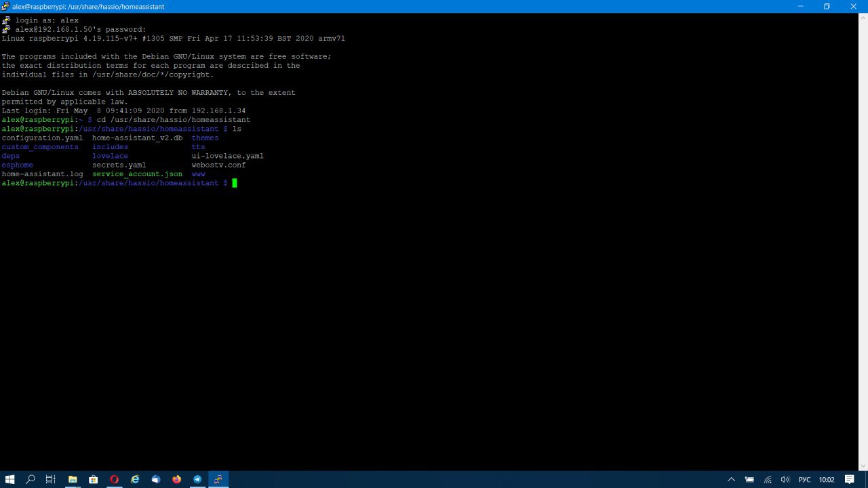Click service_account.json file name
Screen dimensions: 868x488
click(x=137, y=174)
